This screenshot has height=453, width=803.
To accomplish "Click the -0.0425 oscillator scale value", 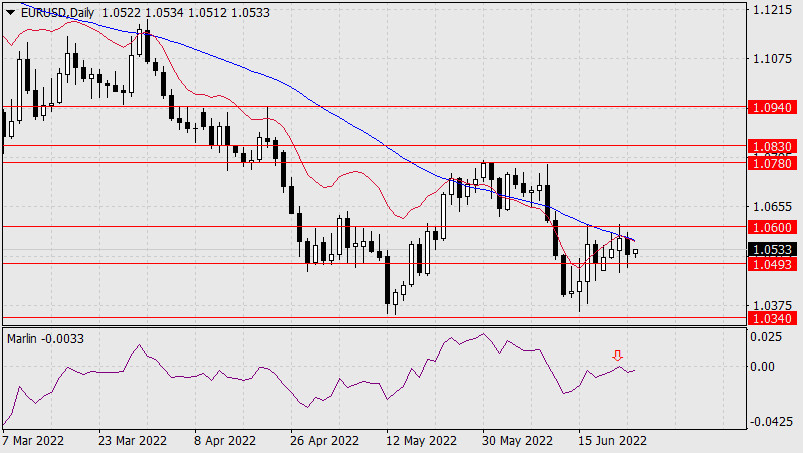I will point(770,422).
